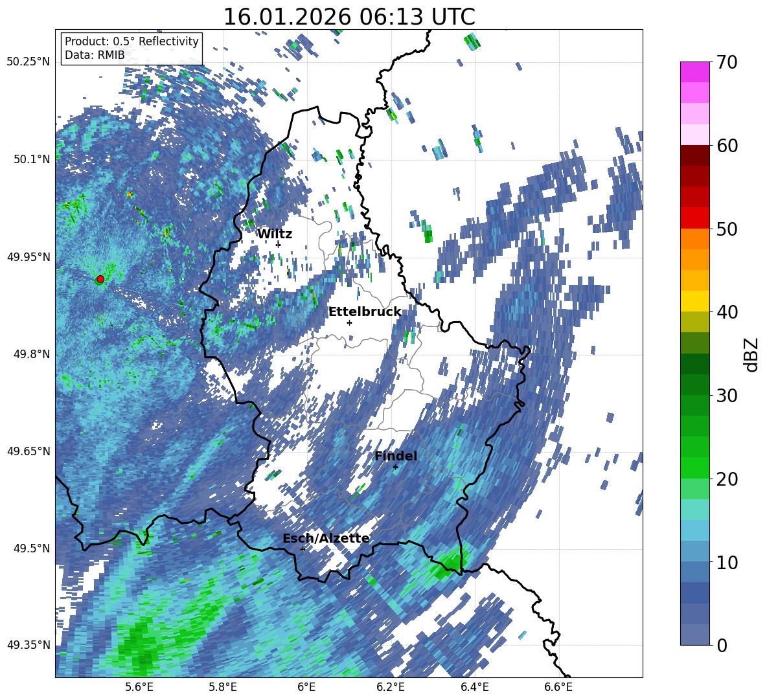Click the 'Product: 0.5° Reflectivity' text

tap(132, 41)
